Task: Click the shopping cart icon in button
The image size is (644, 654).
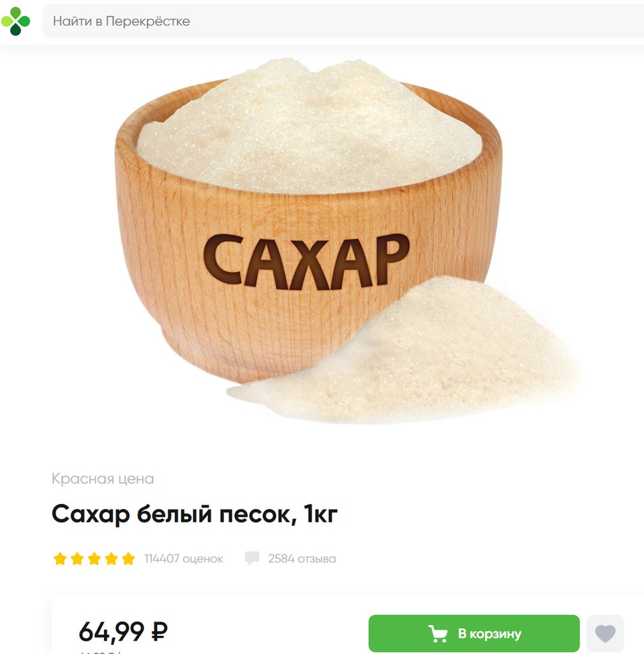Action: click(438, 634)
